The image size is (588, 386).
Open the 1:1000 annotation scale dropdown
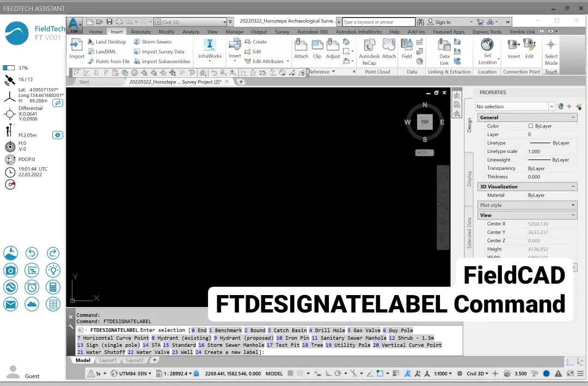[x=443, y=373]
